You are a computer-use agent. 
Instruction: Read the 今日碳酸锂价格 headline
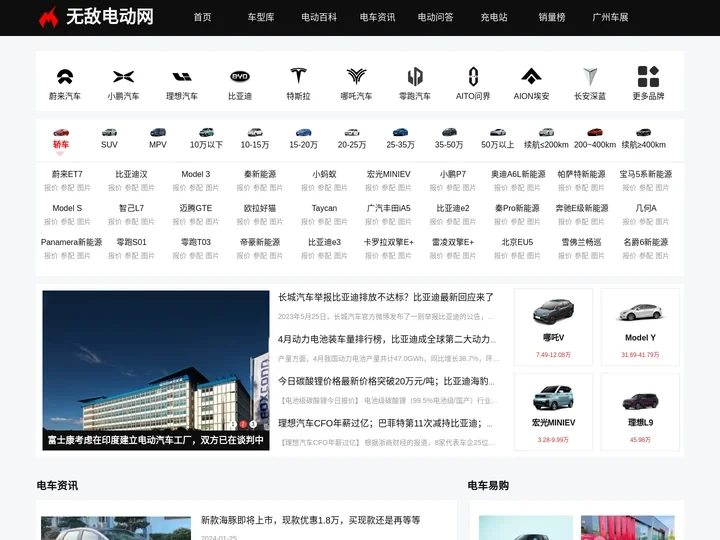pyautogui.click(x=386, y=381)
